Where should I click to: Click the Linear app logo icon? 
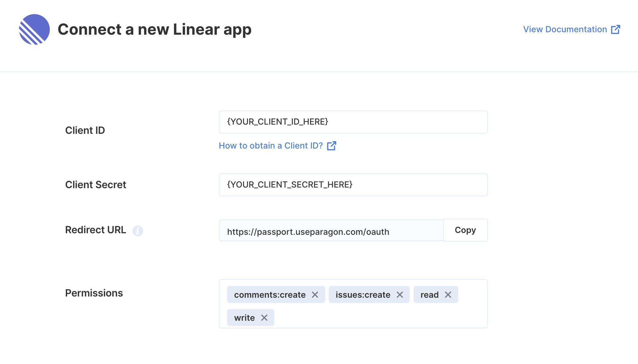[x=34, y=29]
